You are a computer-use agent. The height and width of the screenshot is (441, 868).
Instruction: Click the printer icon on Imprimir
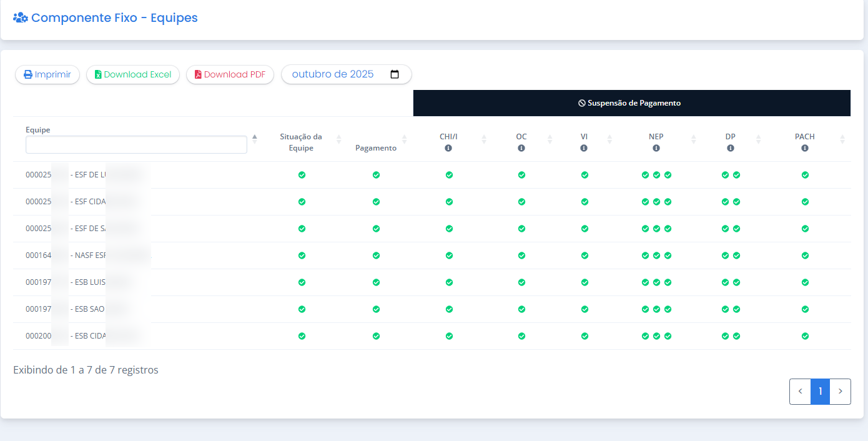(27, 74)
